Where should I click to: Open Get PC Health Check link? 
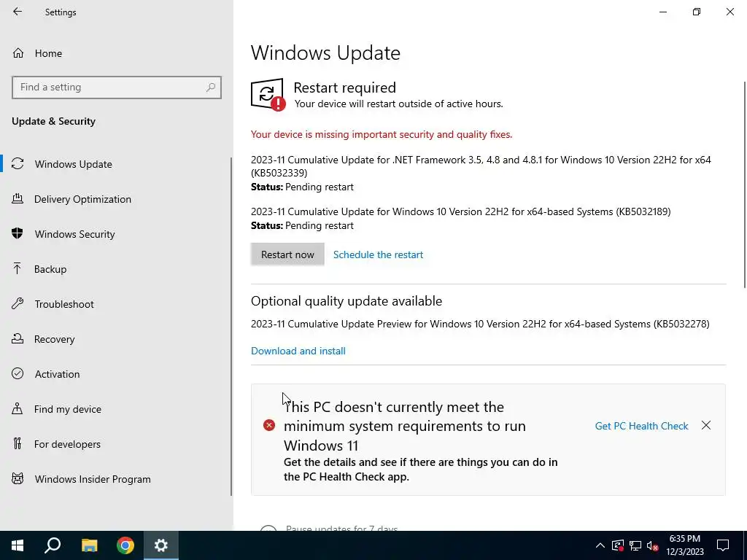point(641,426)
